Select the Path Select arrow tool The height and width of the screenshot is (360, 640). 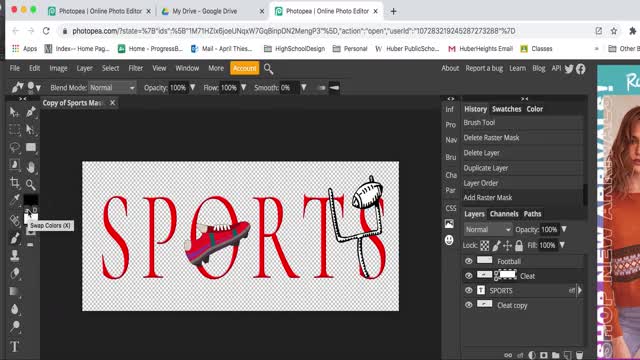[x=30, y=130]
